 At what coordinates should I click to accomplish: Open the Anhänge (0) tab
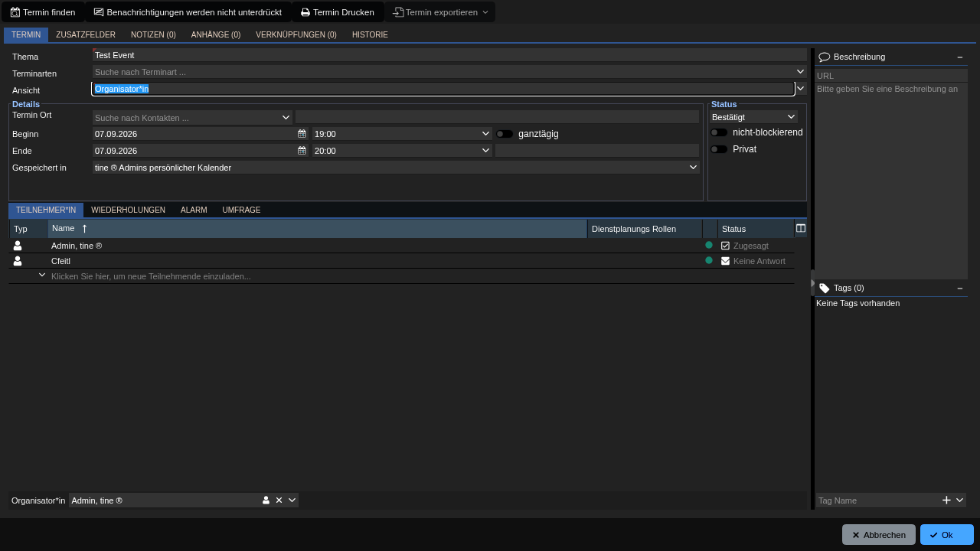(216, 34)
